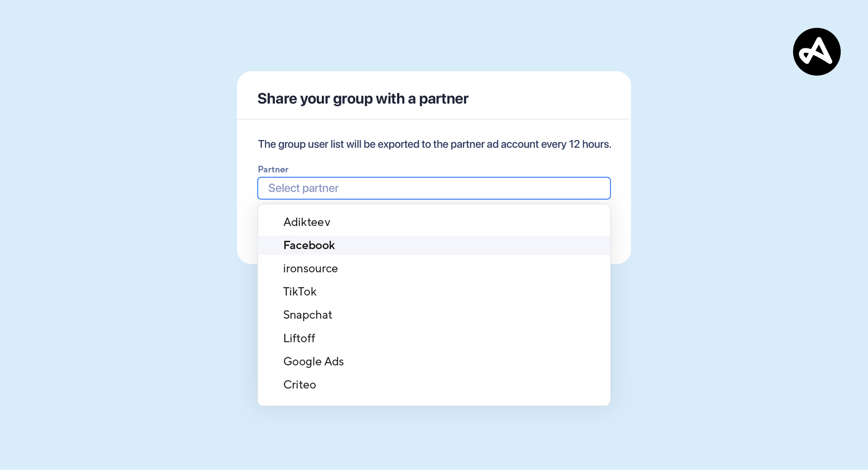Click the Adjust logo in the corner

(816, 52)
